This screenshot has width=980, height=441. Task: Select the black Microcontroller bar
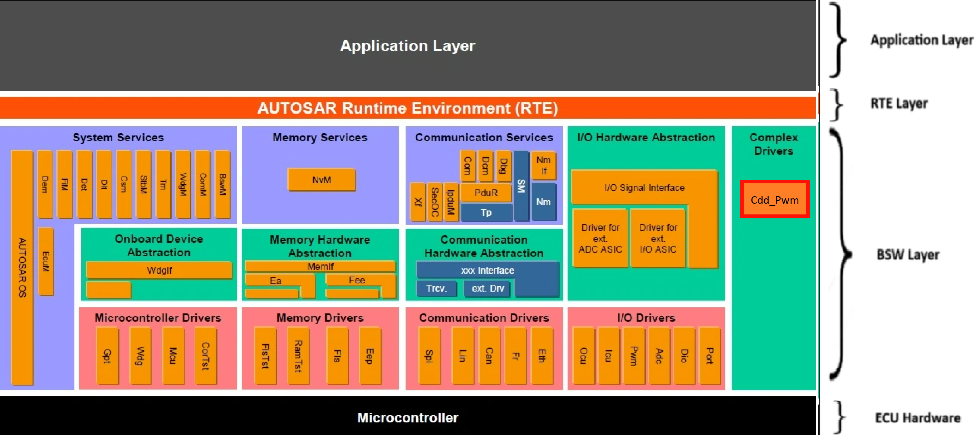407,417
